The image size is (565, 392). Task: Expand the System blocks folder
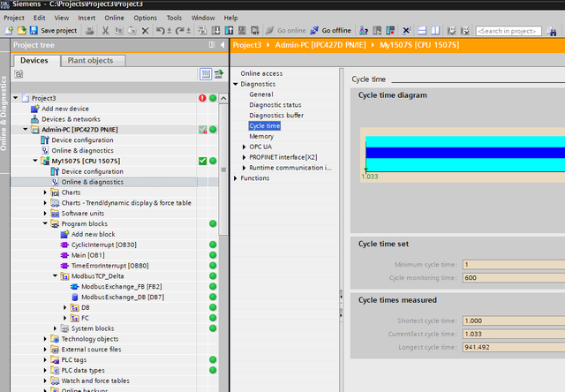pos(55,328)
